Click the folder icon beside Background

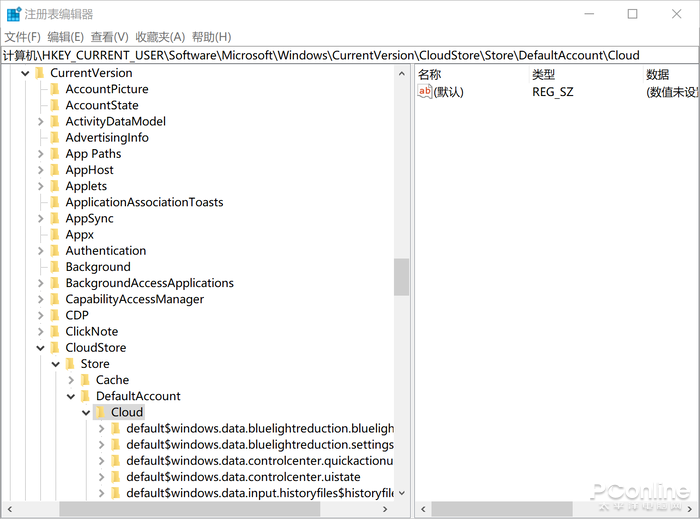coord(55,267)
